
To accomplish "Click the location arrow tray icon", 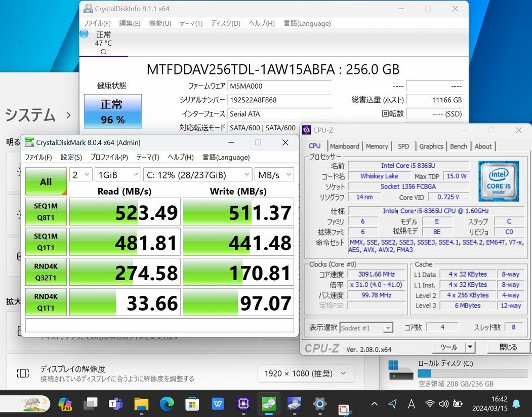I will [393, 404].
